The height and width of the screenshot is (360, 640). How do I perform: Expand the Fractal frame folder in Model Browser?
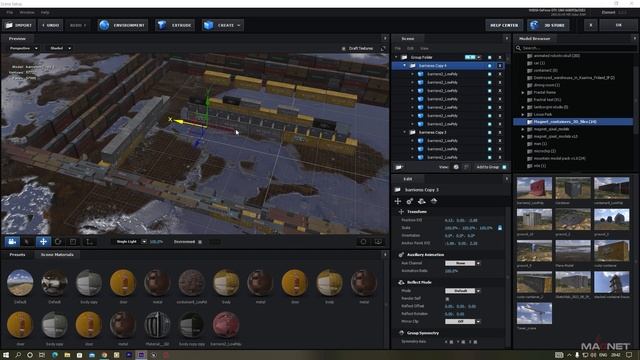click(523, 93)
